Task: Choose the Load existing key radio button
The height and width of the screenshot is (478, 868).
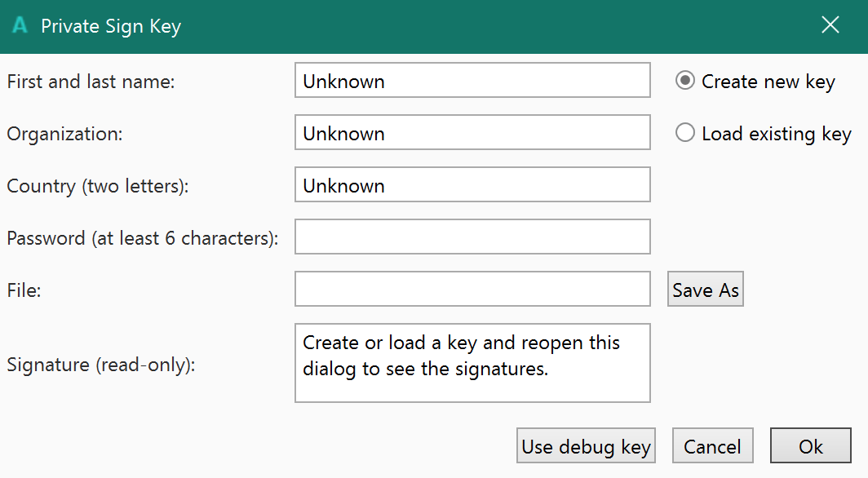Action: point(685,133)
